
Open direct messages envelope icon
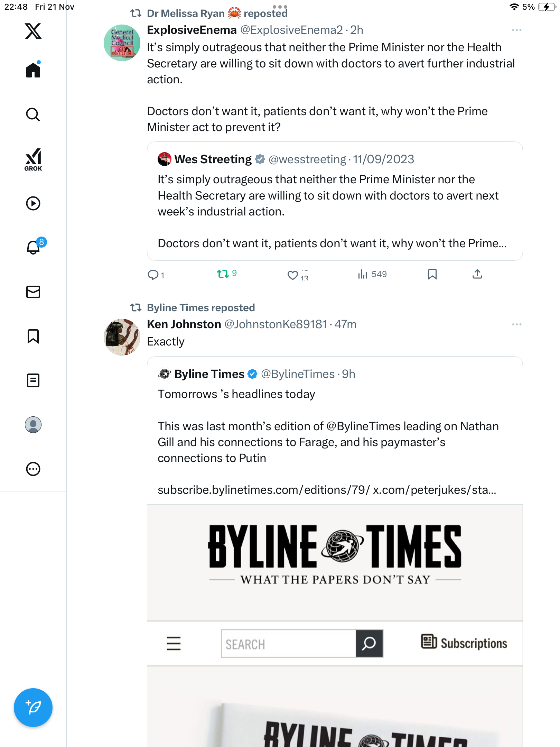click(x=33, y=292)
